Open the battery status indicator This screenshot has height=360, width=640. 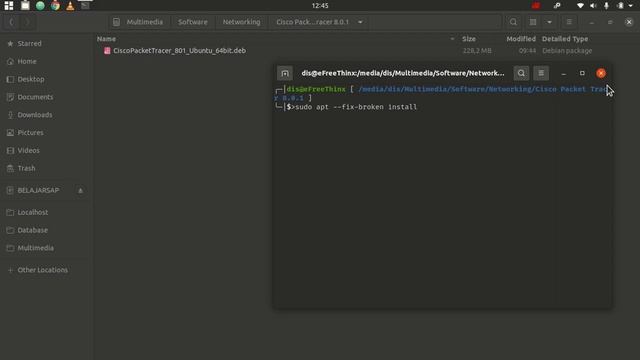620,6
